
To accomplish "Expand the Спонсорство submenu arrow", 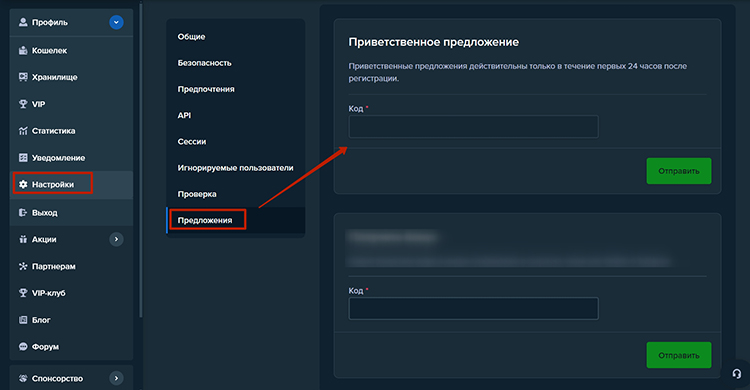I will point(116,379).
